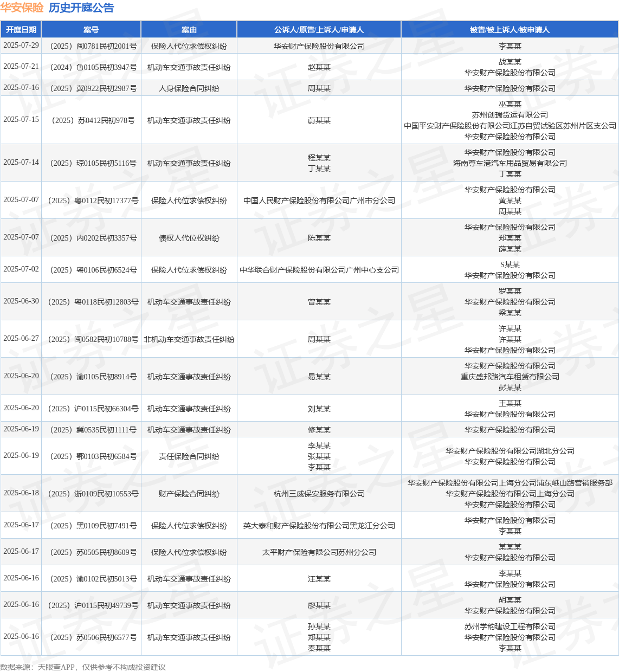Screen dimensions: 619x672
Task: Click plaintiff cell 易某某
Action: (x=319, y=377)
